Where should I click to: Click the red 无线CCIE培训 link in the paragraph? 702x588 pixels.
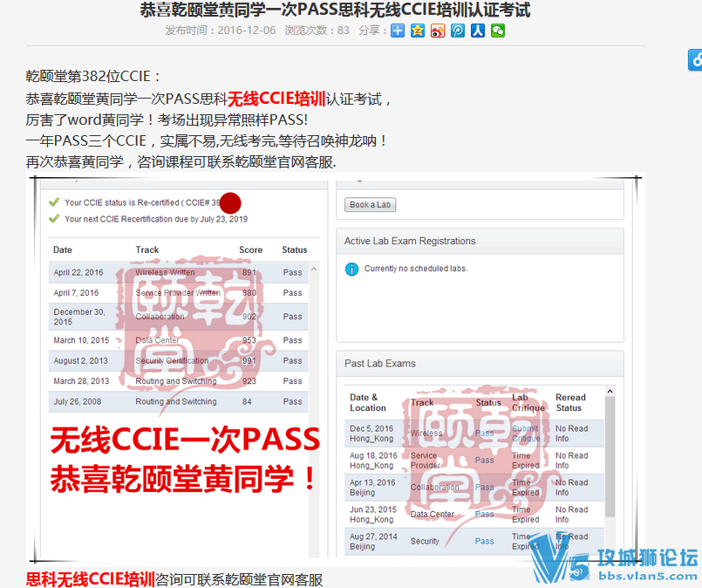pyautogui.click(x=276, y=99)
